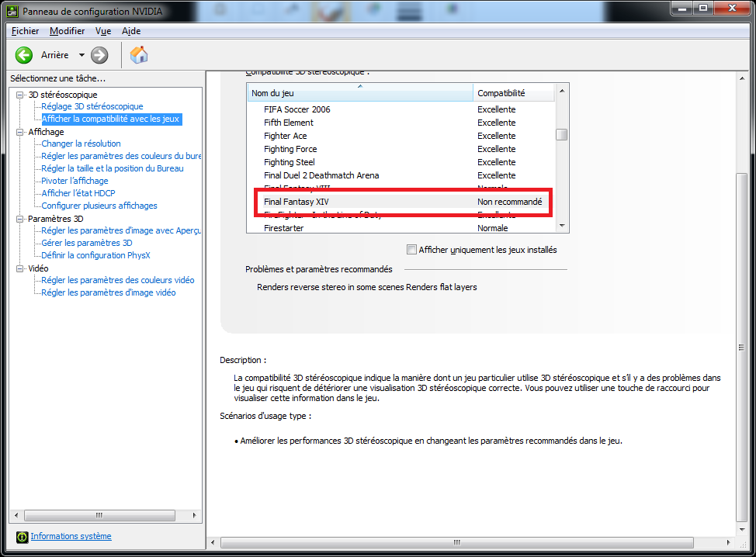Click the main panel vertical scroll-down arrow
Screen dimensions: 756x557
tap(742, 530)
